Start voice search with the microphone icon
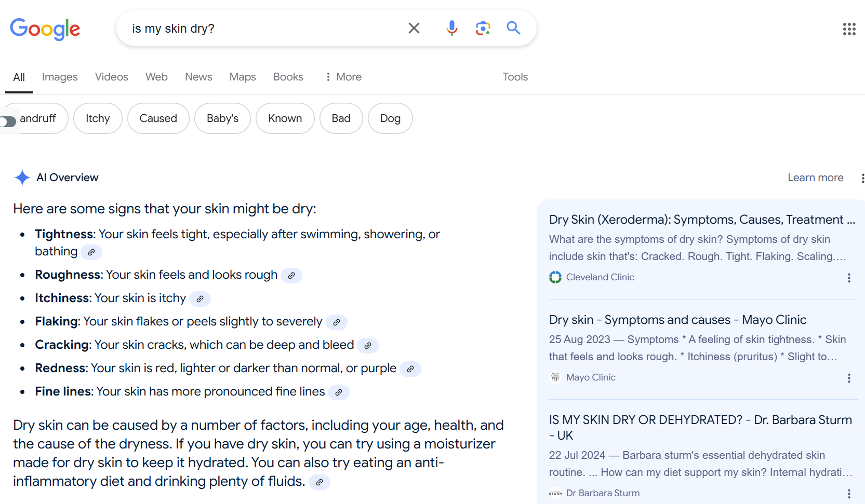This screenshot has height=504, width=865. [x=452, y=28]
